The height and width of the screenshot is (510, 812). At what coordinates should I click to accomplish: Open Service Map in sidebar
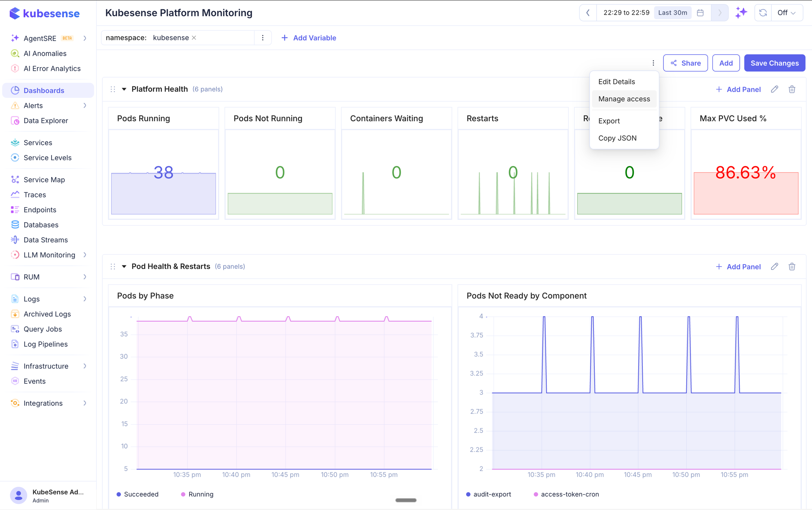tap(44, 180)
